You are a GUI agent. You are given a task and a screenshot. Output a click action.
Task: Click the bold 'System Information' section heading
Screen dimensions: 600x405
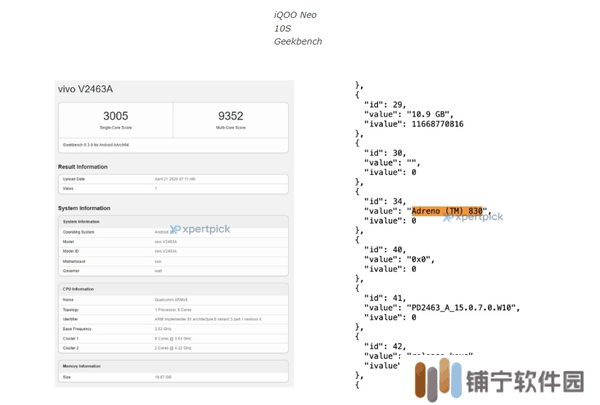pyautogui.click(x=84, y=208)
